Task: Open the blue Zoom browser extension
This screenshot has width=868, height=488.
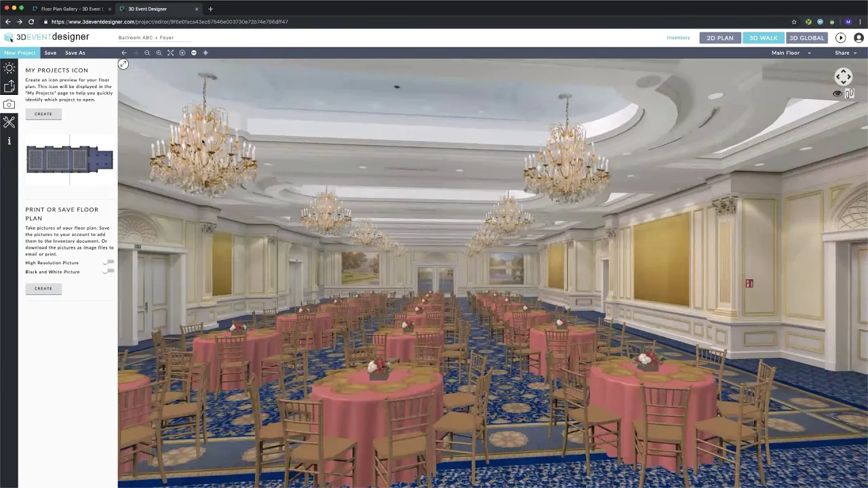Action: coord(820,22)
